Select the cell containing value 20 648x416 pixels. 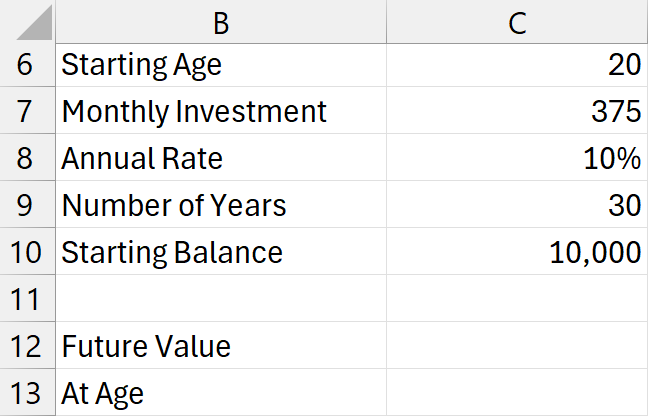pos(517,66)
